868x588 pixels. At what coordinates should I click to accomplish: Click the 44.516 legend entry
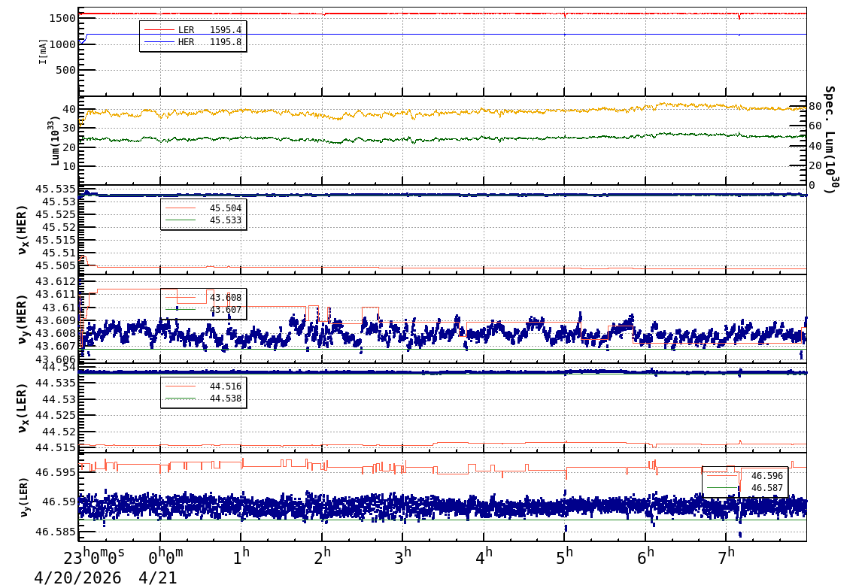[203, 386]
